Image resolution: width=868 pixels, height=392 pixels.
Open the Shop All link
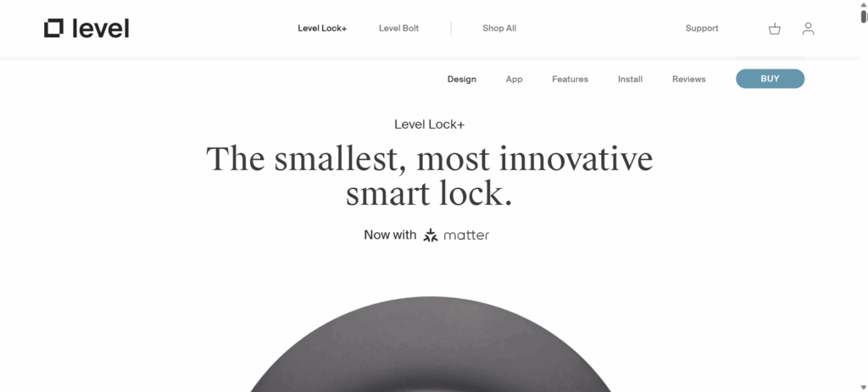click(x=499, y=28)
